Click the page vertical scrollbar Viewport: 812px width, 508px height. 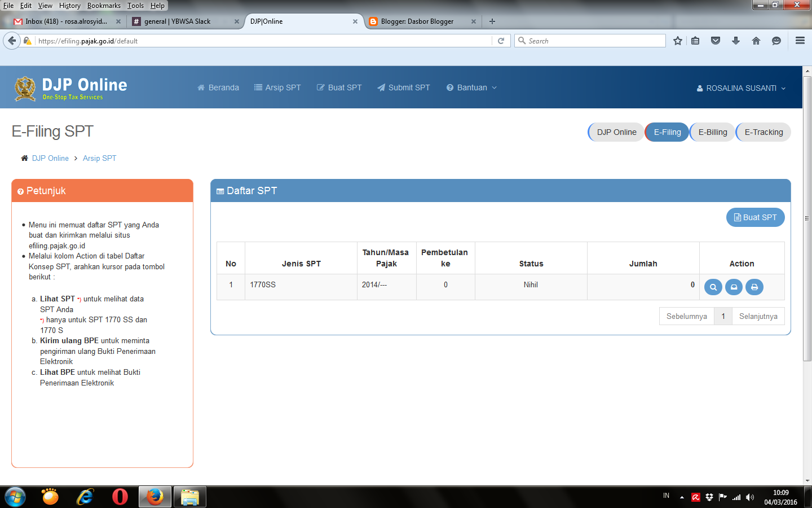(807, 218)
